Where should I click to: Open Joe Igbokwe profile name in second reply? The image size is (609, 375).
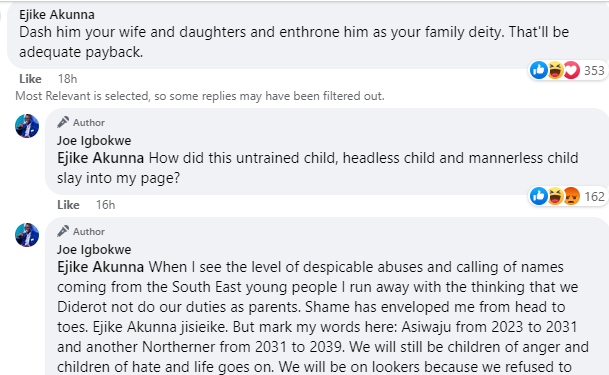(x=94, y=250)
